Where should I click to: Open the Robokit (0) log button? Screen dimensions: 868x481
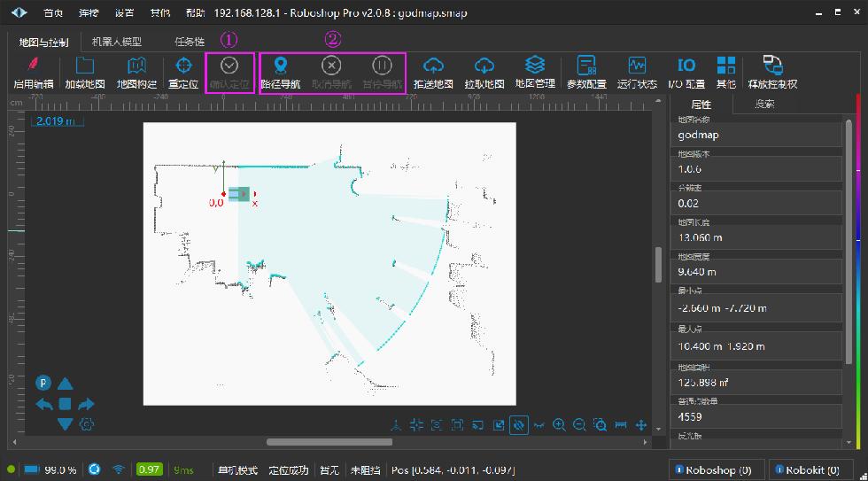(811, 470)
